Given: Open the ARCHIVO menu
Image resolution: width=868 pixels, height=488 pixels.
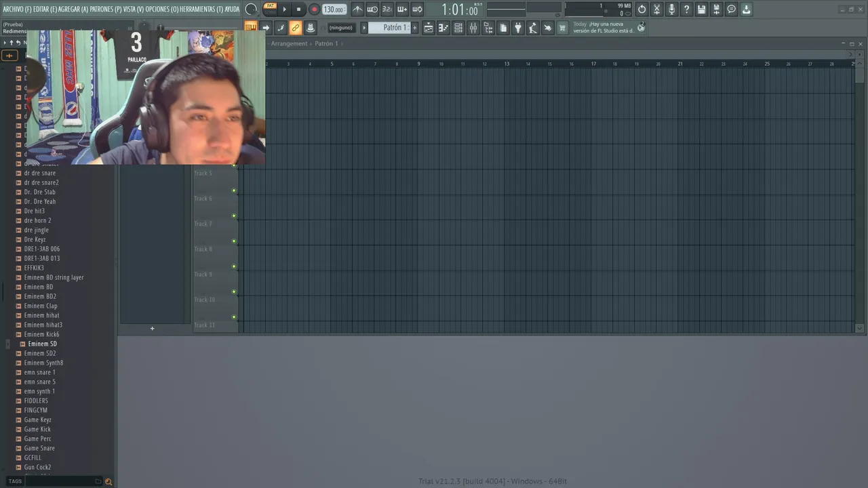Looking at the screenshot, I should (17, 9).
